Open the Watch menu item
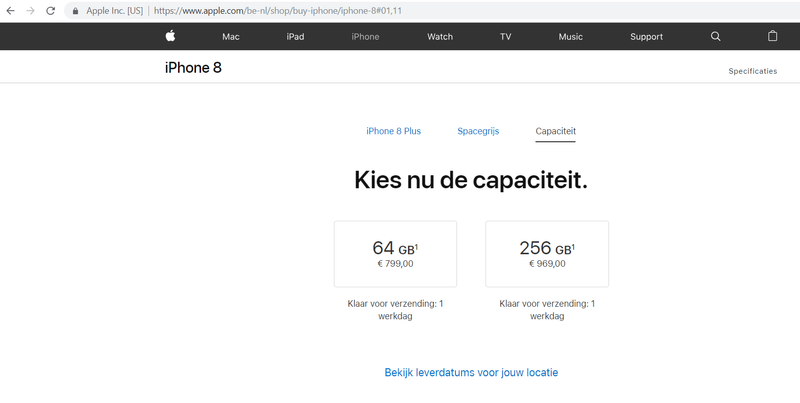 pyautogui.click(x=440, y=37)
